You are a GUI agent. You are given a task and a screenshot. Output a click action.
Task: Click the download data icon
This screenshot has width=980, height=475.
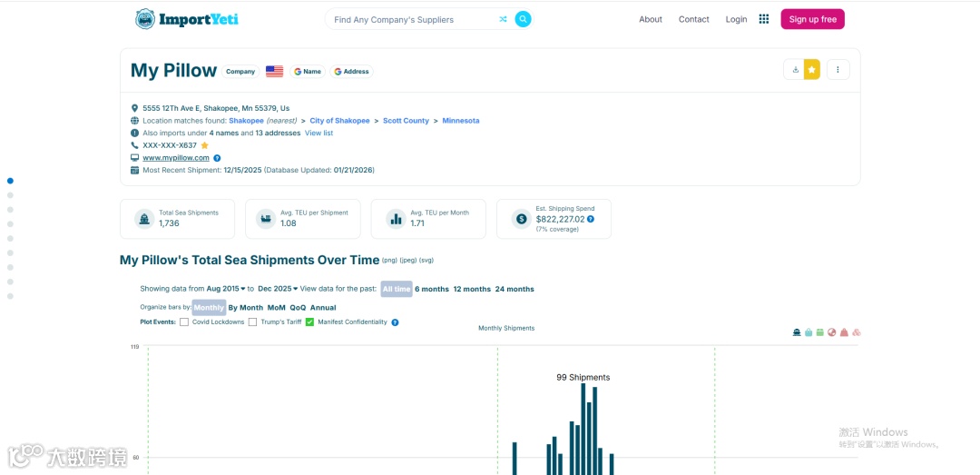(x=794, y=69)
